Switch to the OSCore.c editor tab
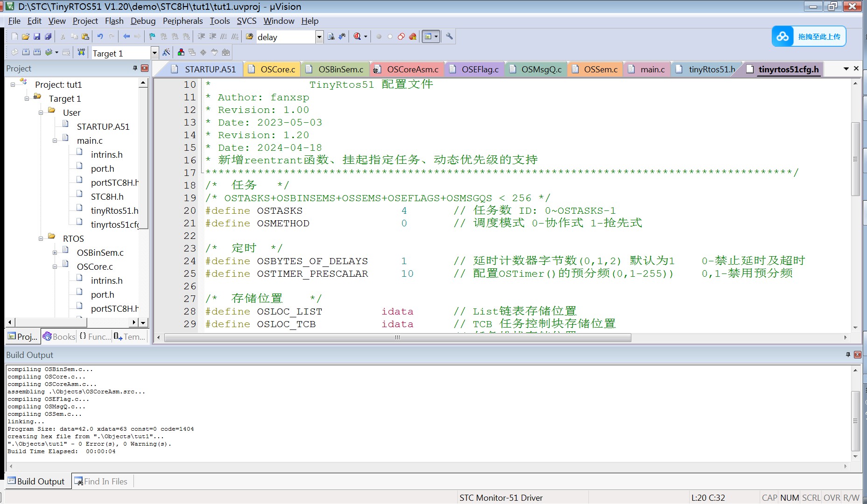This screenshot has width=867, height=504. [277, 70]
